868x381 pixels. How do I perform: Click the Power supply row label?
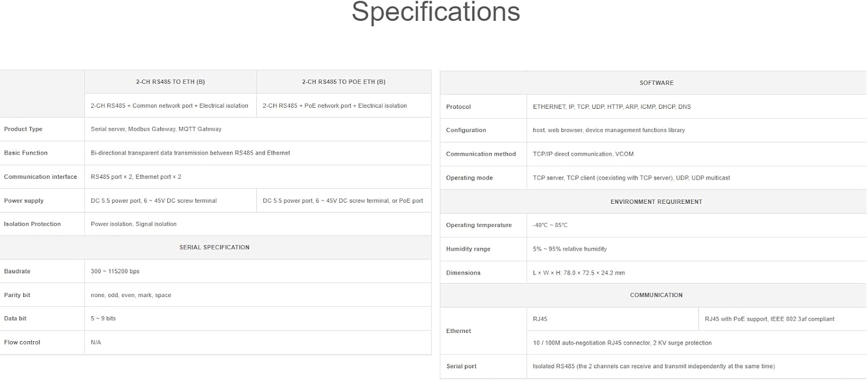pyautogui.click(x=24, y=200)
